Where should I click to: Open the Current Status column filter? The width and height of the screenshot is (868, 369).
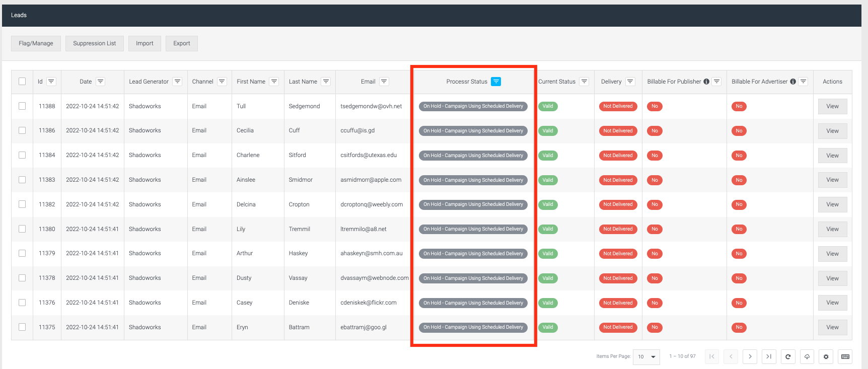coord(584,82)
